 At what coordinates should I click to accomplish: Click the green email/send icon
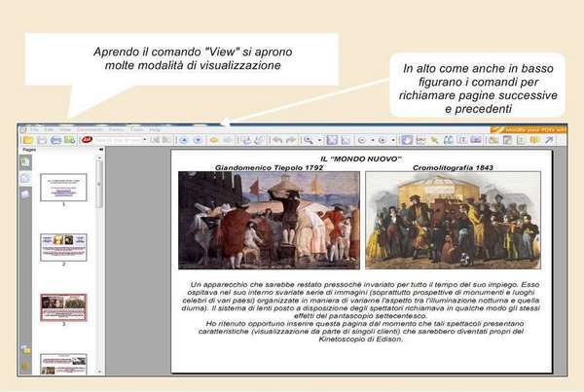pos(70,140)
